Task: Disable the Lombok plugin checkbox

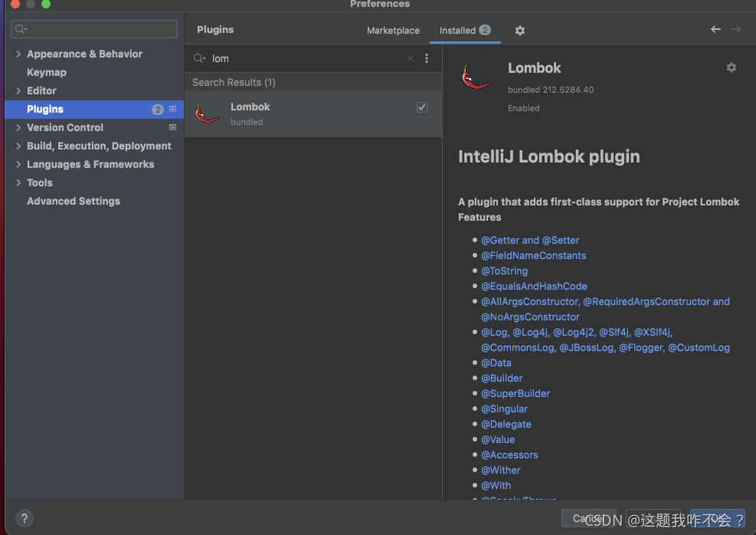Action: 422,107
